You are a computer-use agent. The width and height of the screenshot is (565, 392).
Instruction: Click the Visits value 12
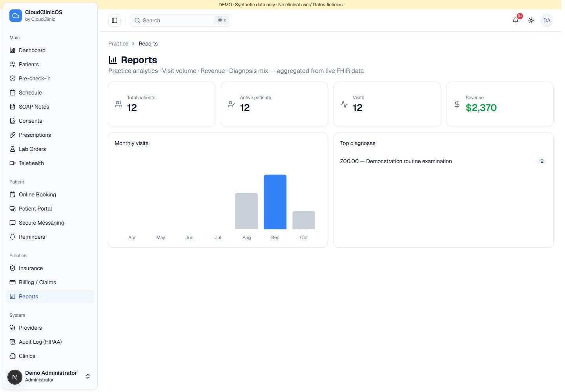pos(357,108)
